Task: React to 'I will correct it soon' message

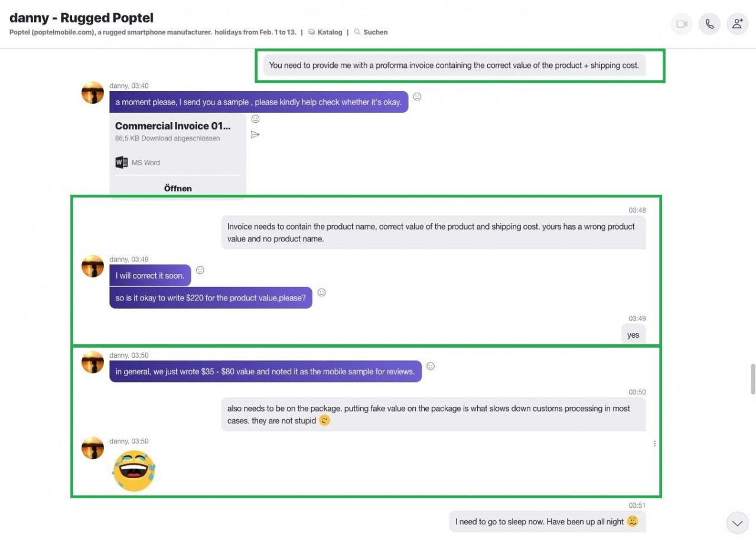Action: pyautogui.click(x=200, y=270)
